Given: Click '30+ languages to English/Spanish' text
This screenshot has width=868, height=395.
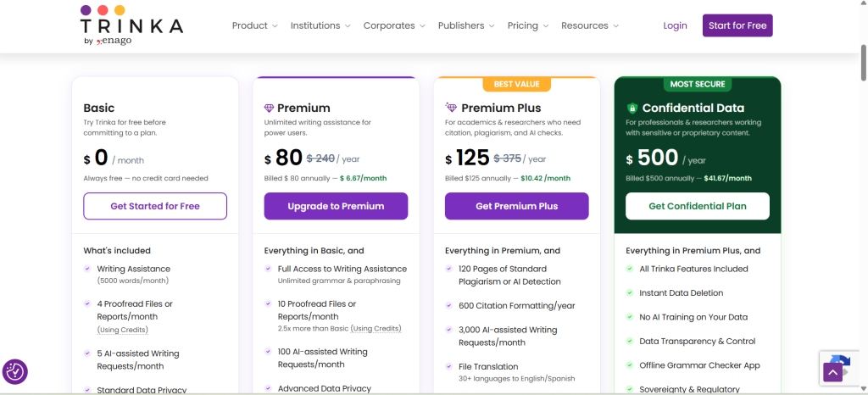Looking at the screenshot, I should (x=516, y=379).
